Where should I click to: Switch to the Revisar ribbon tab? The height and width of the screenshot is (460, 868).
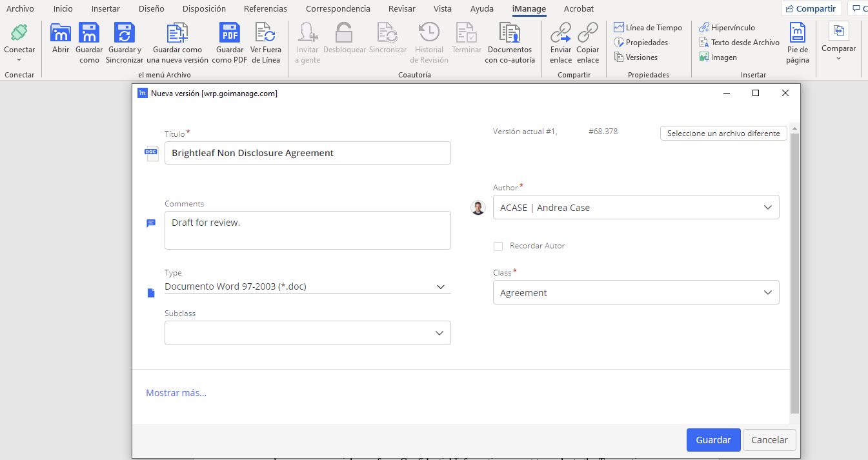401,9
